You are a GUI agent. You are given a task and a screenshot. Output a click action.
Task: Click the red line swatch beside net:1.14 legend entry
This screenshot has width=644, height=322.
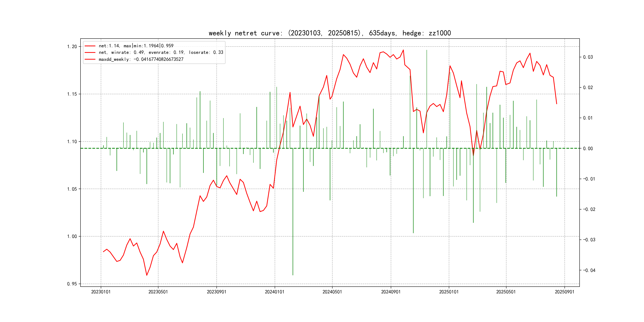pos(90,46)
